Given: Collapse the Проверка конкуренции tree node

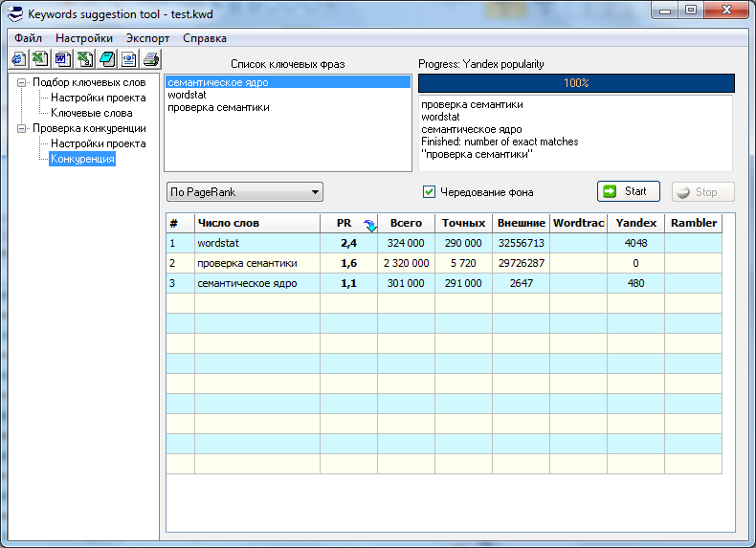Looking at the screenshot, I should coord(22,128).
